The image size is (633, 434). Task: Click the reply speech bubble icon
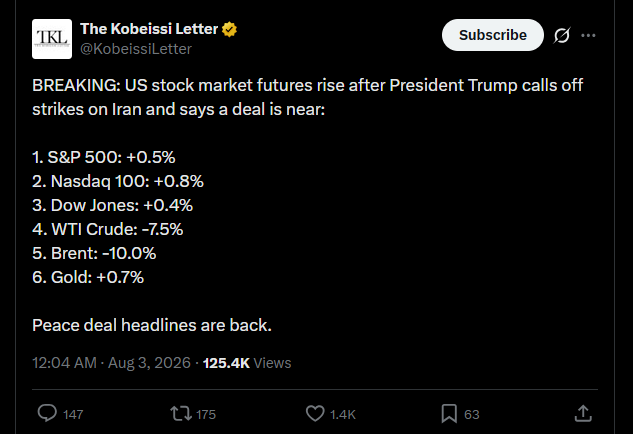[x=47, y=413]
